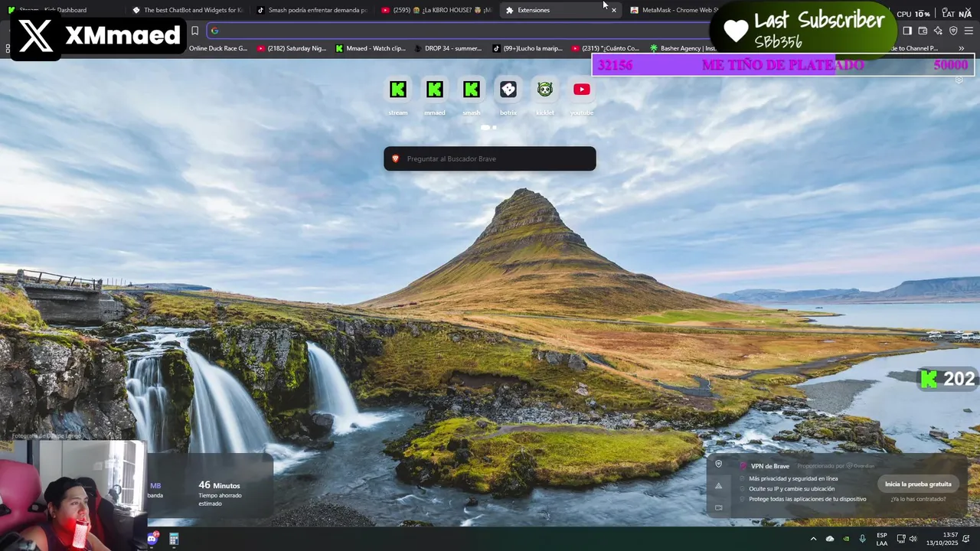The image size is (980, 551).
Task: Open the smash Kick shortcut tile
Action: (x=472, y=90)
